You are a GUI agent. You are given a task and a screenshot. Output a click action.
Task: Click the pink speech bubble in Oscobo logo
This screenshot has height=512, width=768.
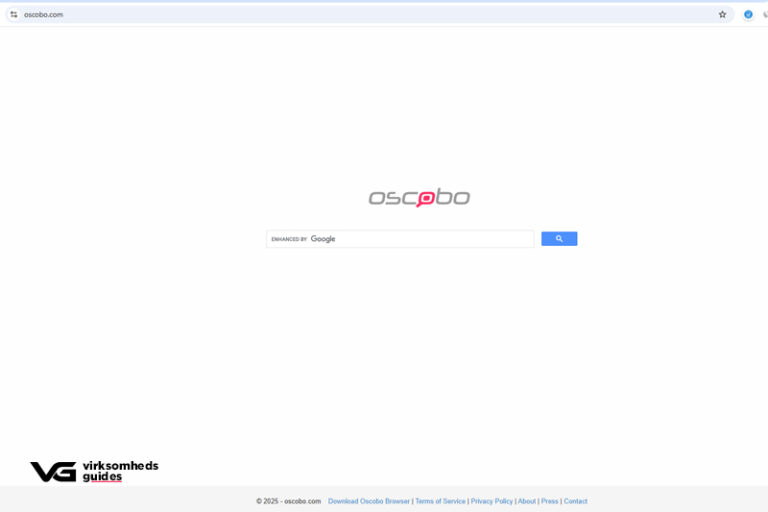pyautogui.click(x=425, y=199)
